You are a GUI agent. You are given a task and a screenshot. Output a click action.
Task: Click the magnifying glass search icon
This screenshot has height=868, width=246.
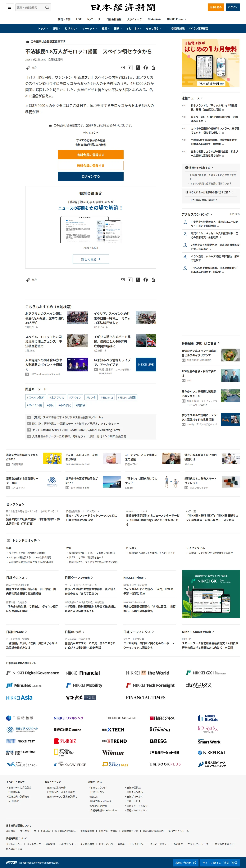coord(47,7)
